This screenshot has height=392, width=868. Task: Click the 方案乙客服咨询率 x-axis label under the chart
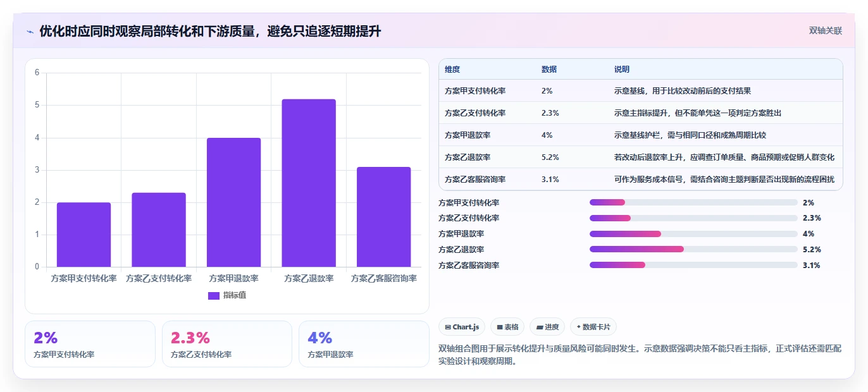pos(383,278)
